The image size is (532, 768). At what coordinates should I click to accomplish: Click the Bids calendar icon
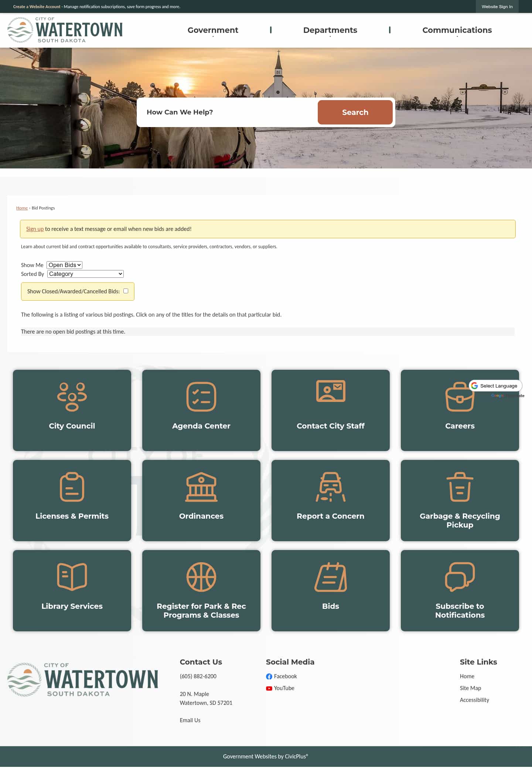coord(331,577)
